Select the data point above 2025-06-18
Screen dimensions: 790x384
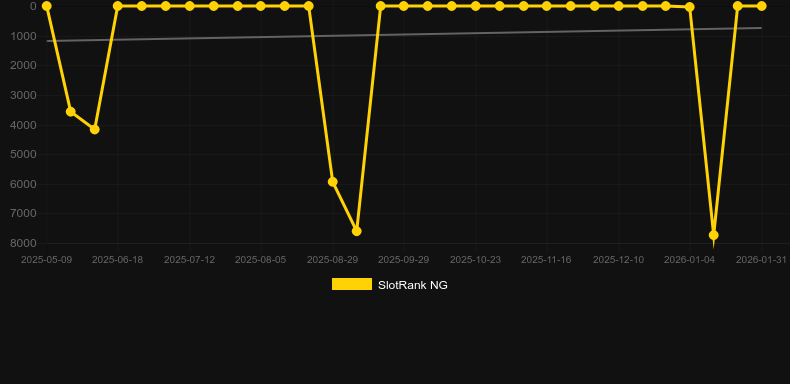(118, 6)
